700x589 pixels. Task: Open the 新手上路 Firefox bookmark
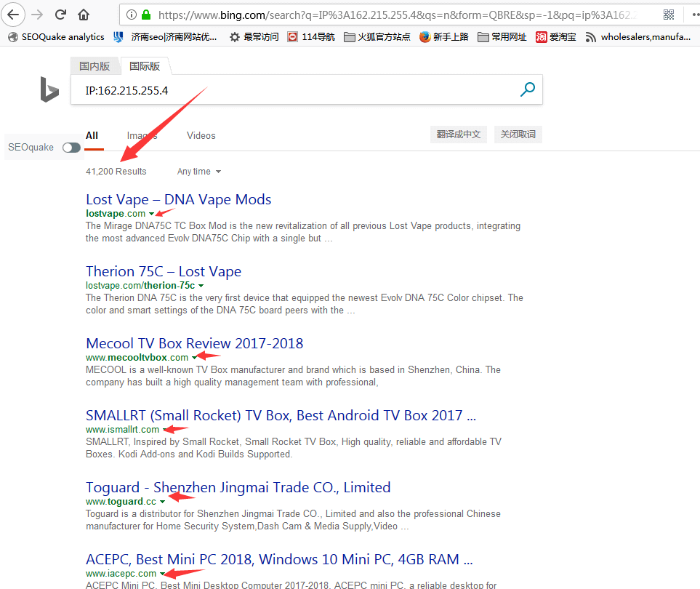(443, 36)
